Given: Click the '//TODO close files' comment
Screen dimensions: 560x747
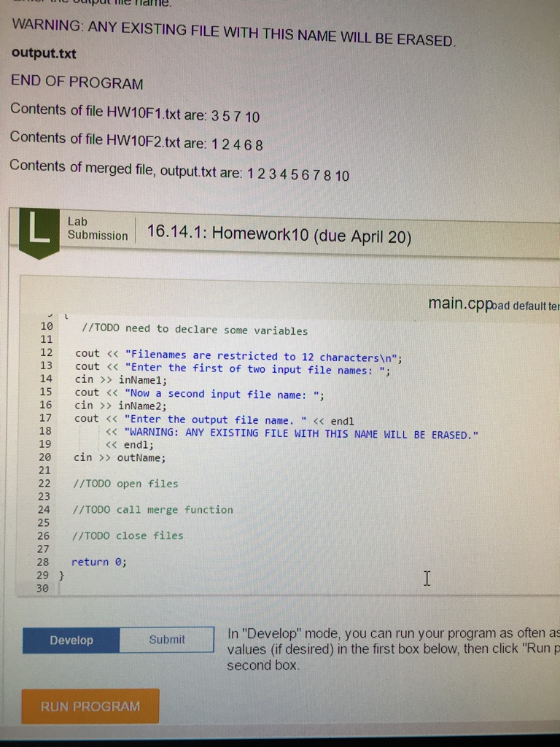Looking at the screenshot, I should 128,535.
